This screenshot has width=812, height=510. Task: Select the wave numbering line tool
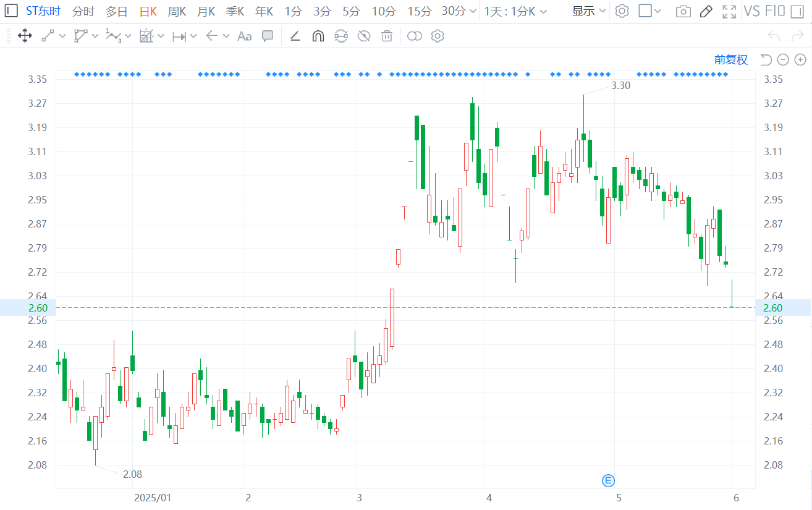pos(113,36)
